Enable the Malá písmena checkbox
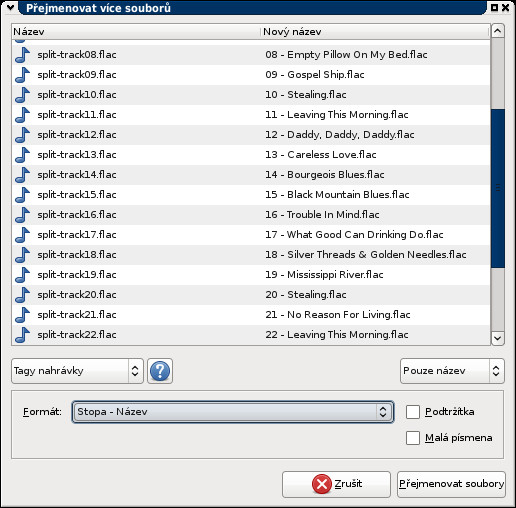Screen dimensions: 516x508 (413, 438)
